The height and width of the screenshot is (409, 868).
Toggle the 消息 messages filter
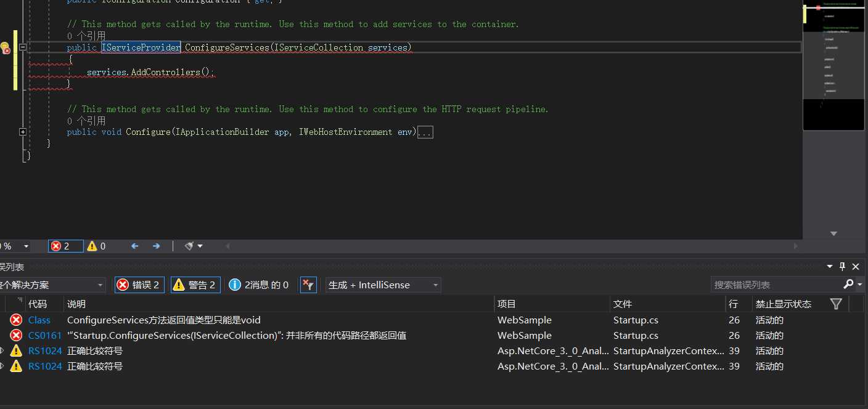click(x=259, y=285)
